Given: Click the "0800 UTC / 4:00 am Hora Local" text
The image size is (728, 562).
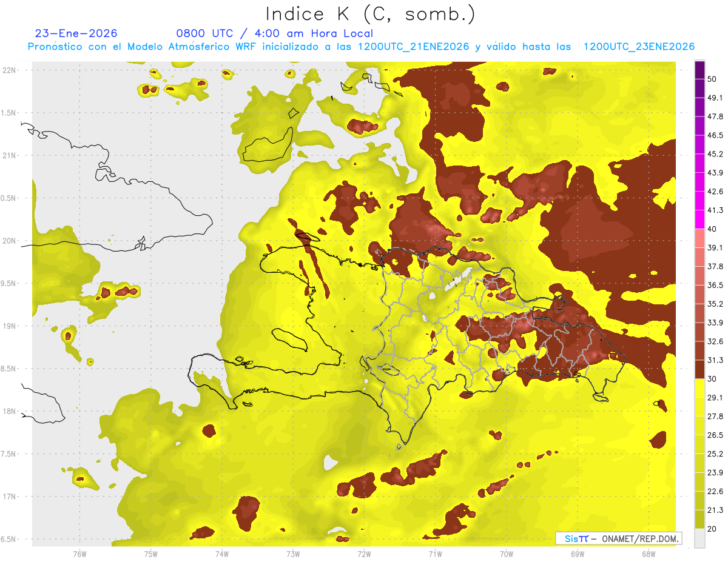Looking at the screenshot, I should [275, 33].
